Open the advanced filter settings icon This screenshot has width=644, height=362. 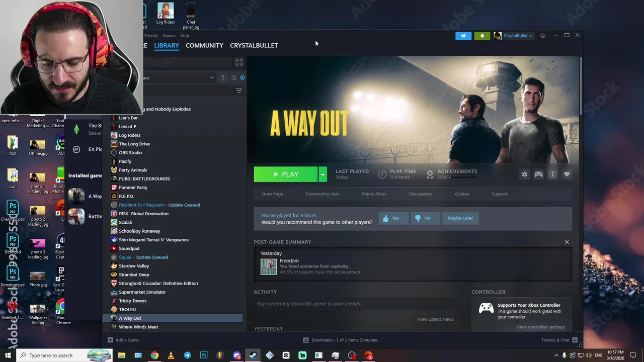coord(239,90)
